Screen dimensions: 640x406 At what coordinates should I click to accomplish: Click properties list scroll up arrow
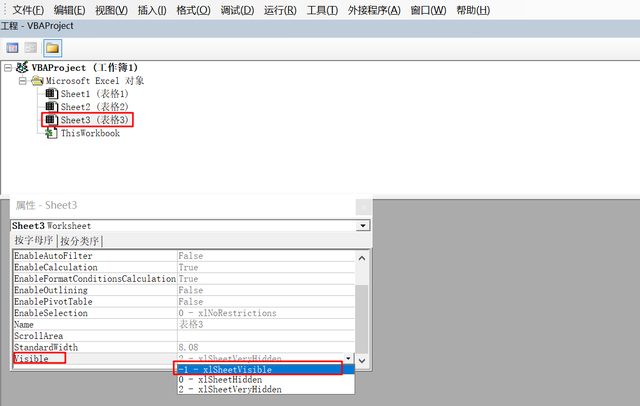point(362,258)
